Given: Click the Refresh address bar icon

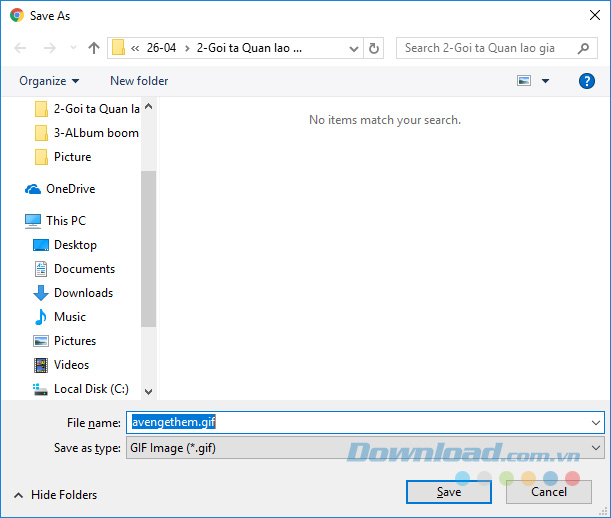Looking at the screenshot, I should click(374, 48).
